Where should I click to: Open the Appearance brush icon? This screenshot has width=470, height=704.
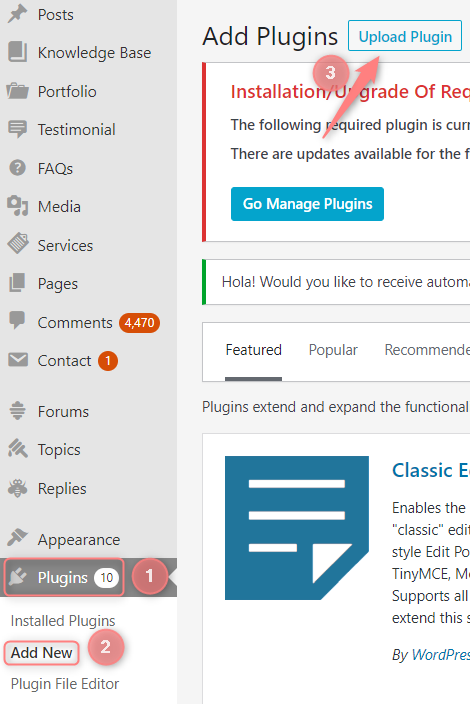(x=18, y=538)
